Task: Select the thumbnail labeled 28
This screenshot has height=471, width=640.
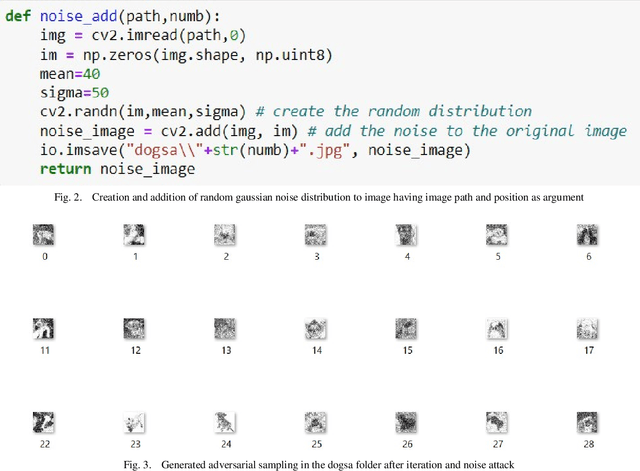Action: click(588, 422)
